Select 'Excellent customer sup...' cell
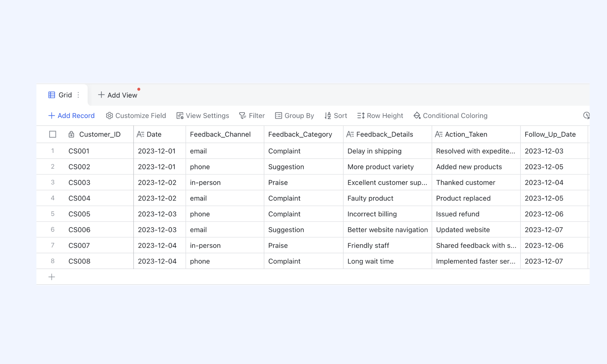 388,182
